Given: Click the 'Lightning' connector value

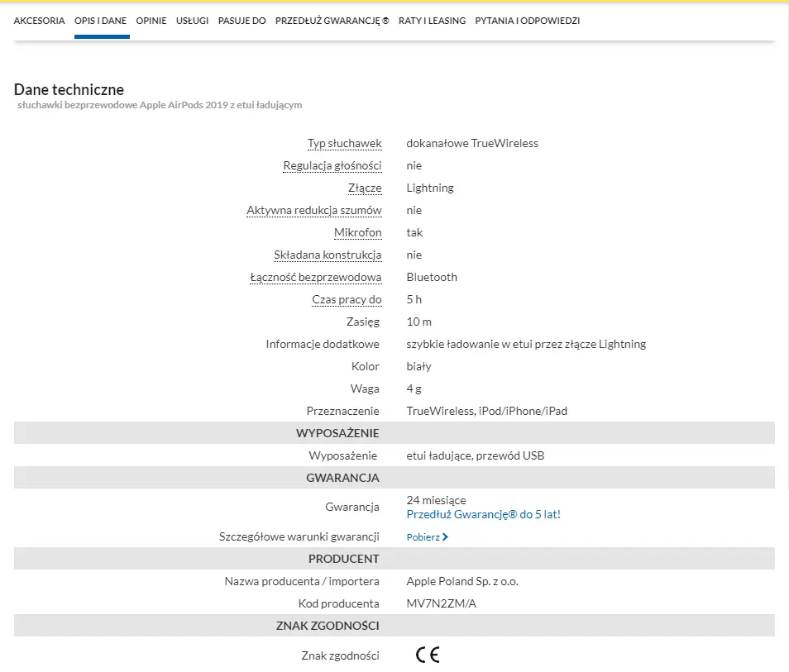Looking at the screenshot, I should (x=430, y=188).
